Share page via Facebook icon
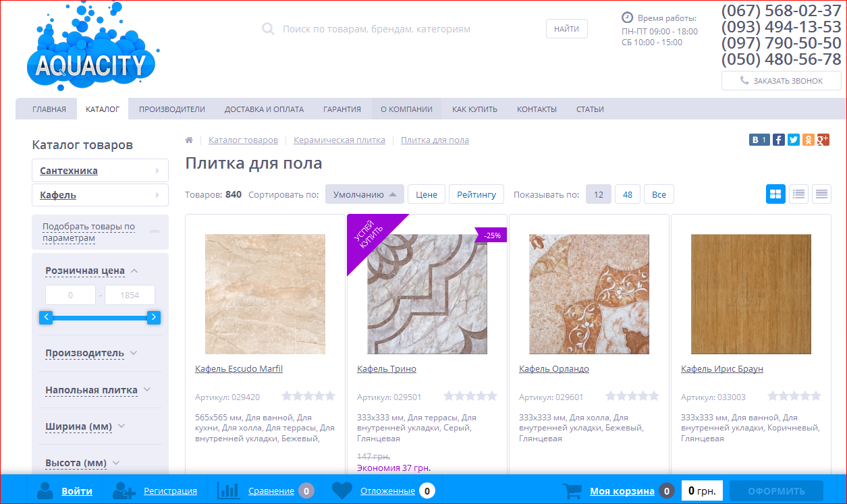 pos(778,140)
